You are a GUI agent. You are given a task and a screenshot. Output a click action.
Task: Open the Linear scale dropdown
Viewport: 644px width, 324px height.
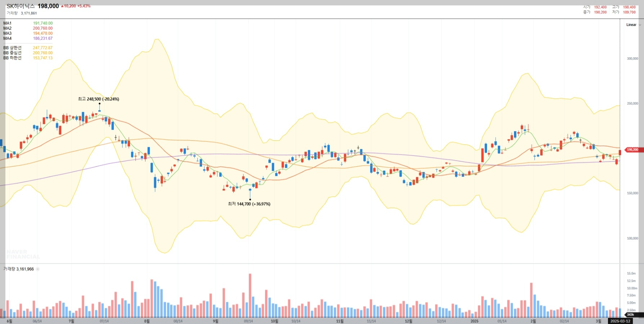pos(633,25)
